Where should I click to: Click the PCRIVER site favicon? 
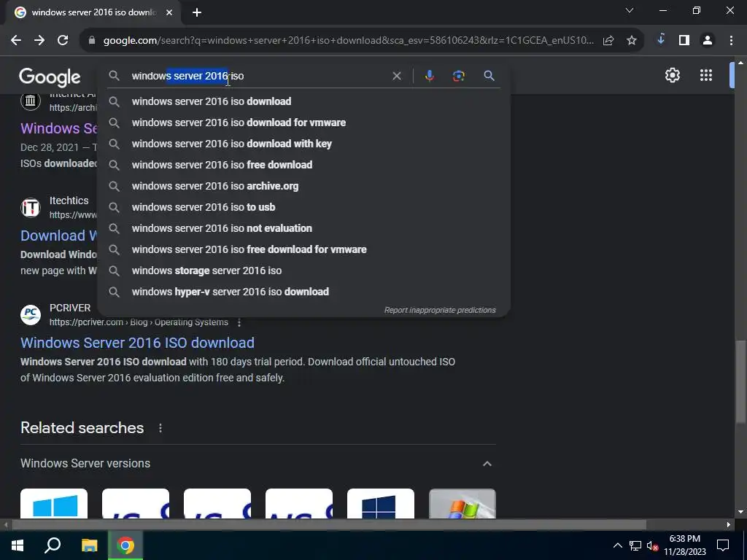click(x=31, y=315)
